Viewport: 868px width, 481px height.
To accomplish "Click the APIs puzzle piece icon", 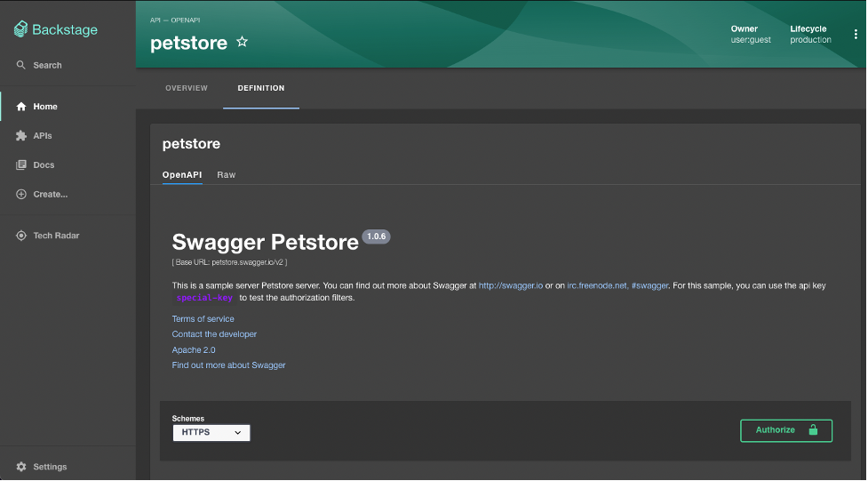I will click(21, 136).
